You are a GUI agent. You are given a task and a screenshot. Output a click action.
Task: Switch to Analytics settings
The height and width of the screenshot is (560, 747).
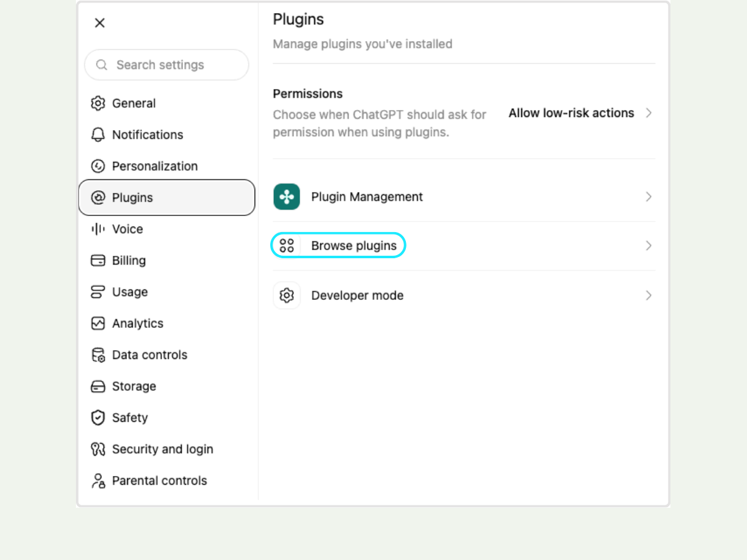(x=167, y=324)
